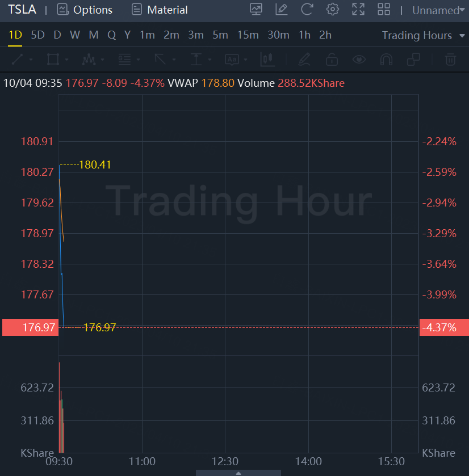Open chart settings gear icon

333,10
